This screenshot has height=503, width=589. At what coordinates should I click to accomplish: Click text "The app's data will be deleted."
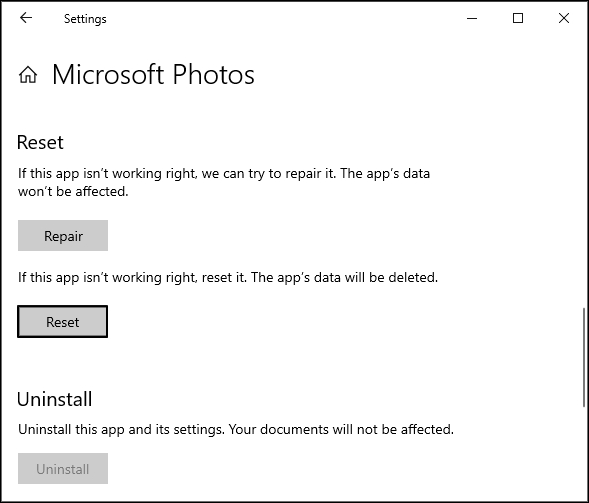pyautogui.click(x=344, y=278)
